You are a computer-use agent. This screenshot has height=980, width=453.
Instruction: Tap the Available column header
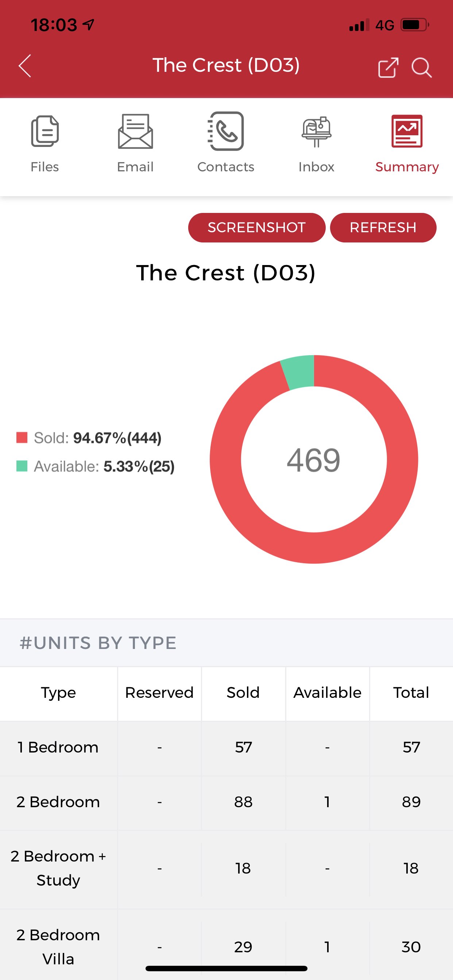tap(327, 693)
